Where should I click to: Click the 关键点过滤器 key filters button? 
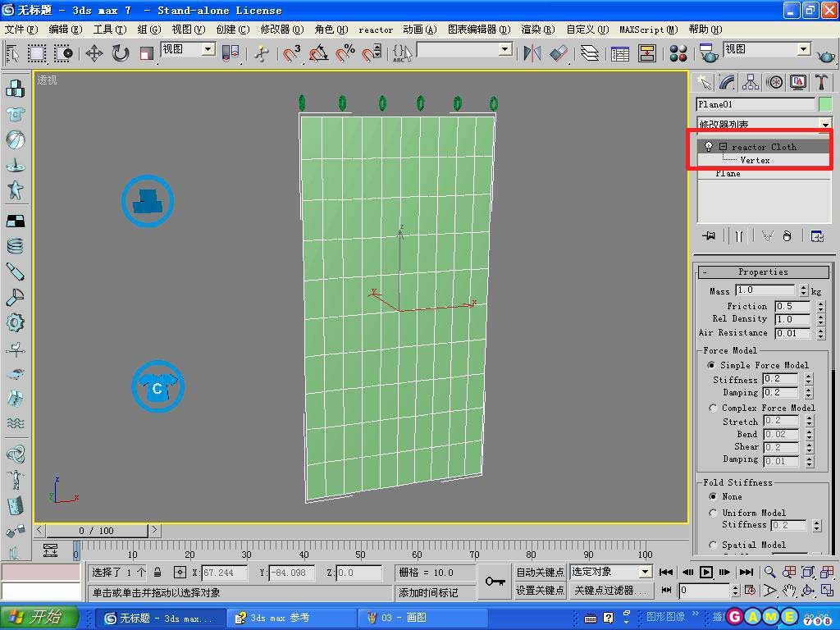(610, 590)
